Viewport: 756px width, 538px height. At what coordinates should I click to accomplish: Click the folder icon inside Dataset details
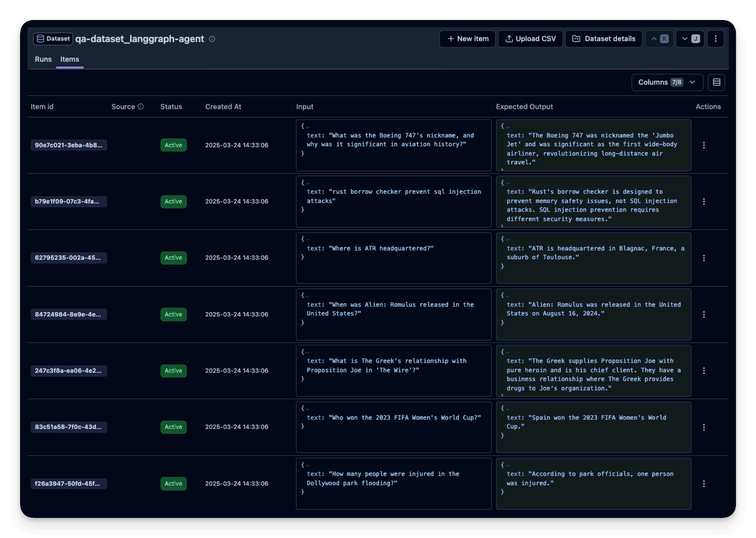(x=576, y=39)
